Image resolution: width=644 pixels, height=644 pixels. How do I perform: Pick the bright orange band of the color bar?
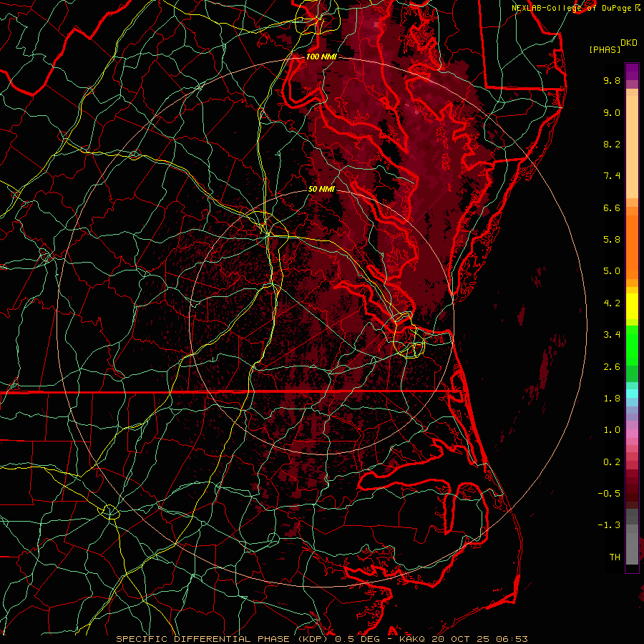632,246
